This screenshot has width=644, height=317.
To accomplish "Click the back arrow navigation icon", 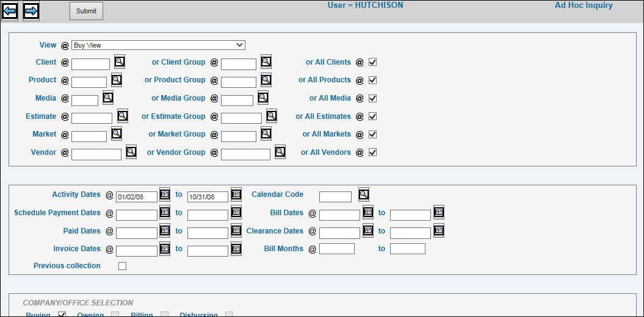I will pos(10,11).
